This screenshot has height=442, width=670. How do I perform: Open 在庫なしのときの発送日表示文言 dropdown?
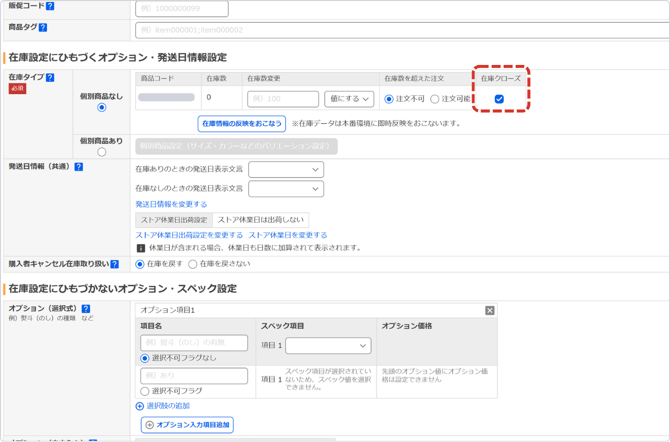(x=286, y=189)
